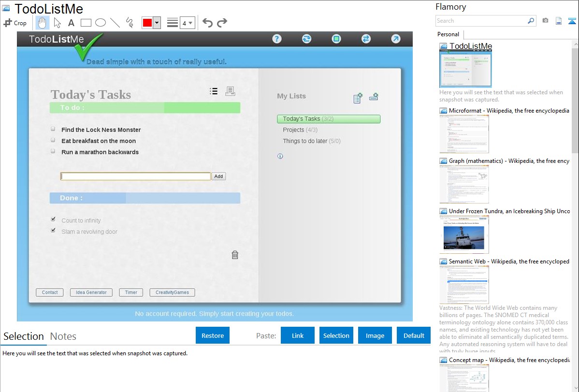Uncheck the Count to infinity task
Image resolution: width=579 pixels, height=392 pixels.
click(53, 219)
